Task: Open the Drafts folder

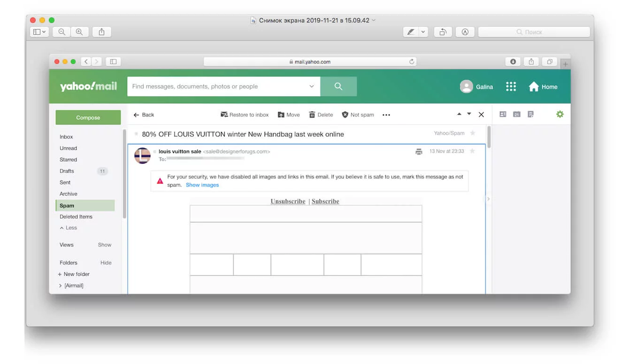Action: click(66, 171)
